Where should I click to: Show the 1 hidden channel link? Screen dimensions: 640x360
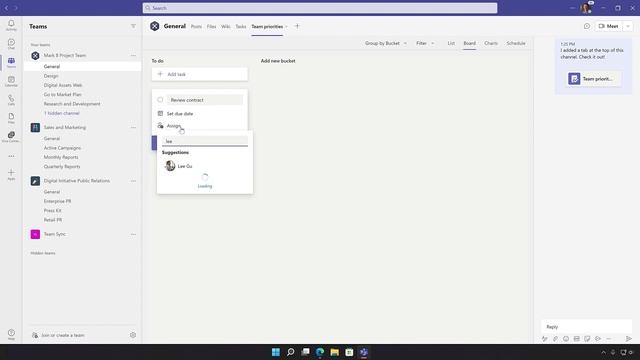coord(62,113)
